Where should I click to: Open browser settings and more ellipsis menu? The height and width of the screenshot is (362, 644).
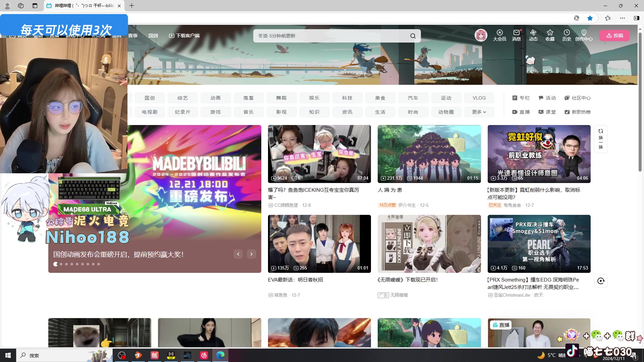point(623,18)
